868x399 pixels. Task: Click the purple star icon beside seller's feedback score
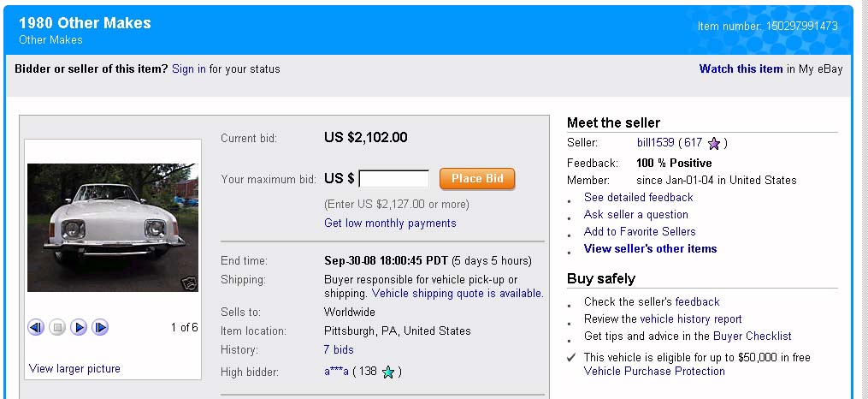[714, 143]
